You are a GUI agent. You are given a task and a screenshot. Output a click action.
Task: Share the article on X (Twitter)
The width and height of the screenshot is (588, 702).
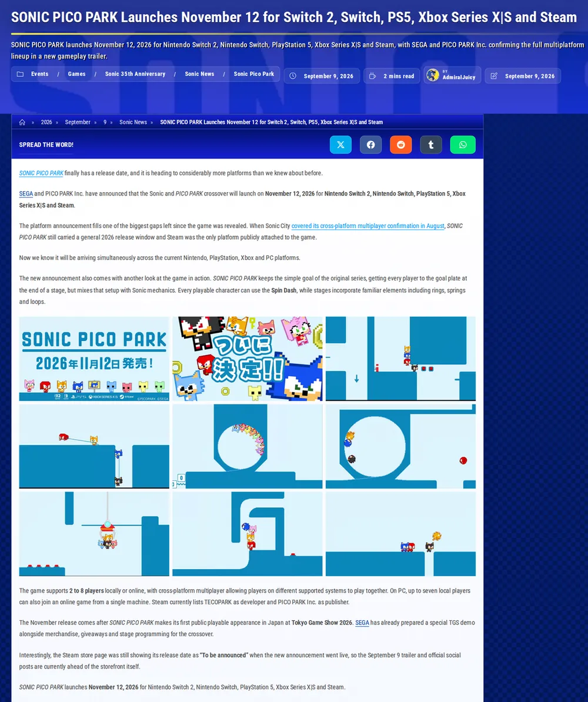[x=340, y=145]
